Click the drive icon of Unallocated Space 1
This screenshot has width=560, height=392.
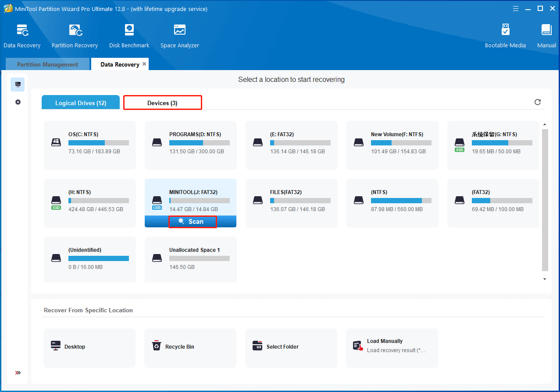pyautogui.click(x=157, y=258)
